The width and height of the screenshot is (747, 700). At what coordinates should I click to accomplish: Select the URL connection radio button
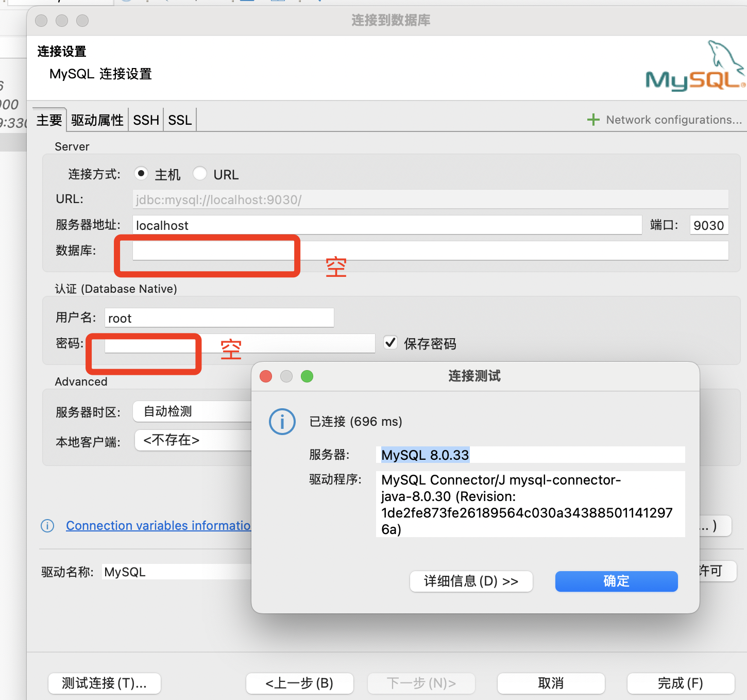click(200, 174)
